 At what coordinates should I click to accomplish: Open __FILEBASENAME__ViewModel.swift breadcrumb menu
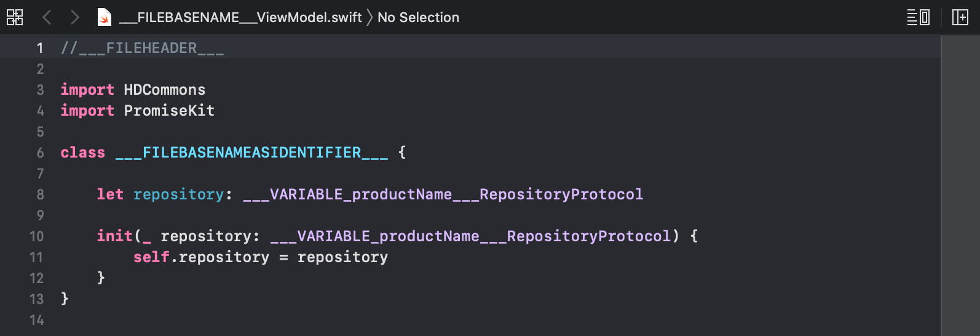pyautogui.click(x=240, y=17)
